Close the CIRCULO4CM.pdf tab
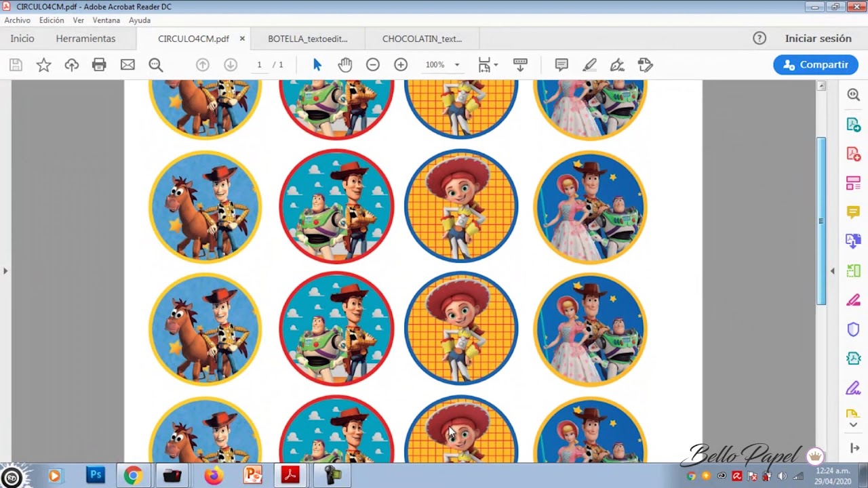 coord(242,39)
